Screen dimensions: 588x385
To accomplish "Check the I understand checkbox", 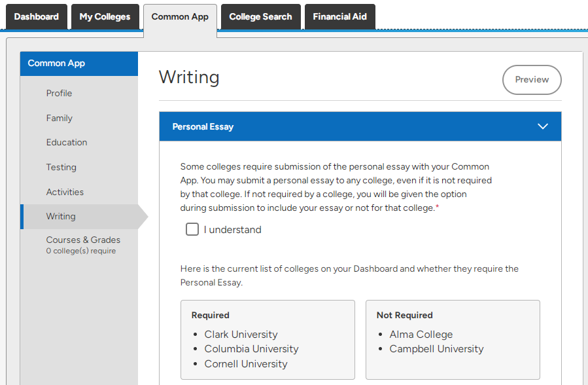I will click(x=192, y=229).
